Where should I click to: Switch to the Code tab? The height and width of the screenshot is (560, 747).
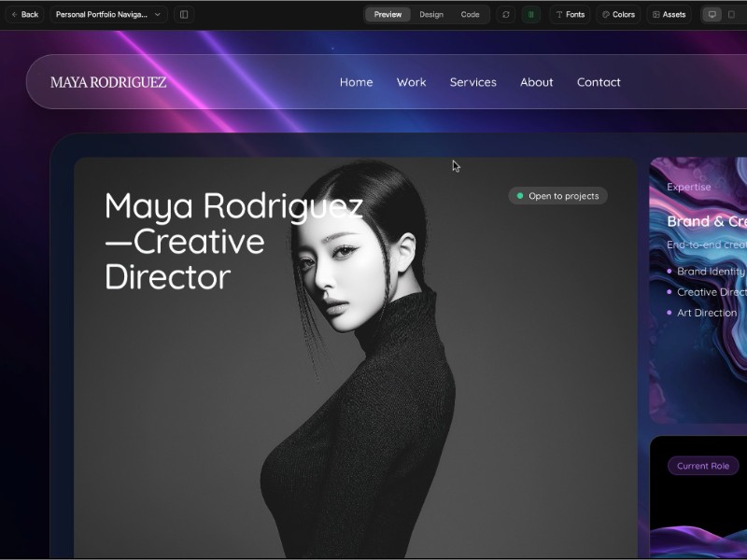(x=469, y=14)
